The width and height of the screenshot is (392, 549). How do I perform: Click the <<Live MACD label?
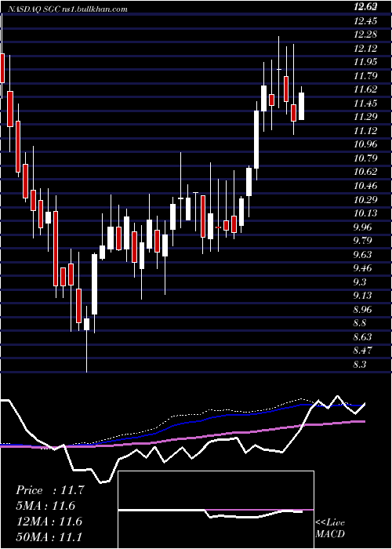point(330,529)
